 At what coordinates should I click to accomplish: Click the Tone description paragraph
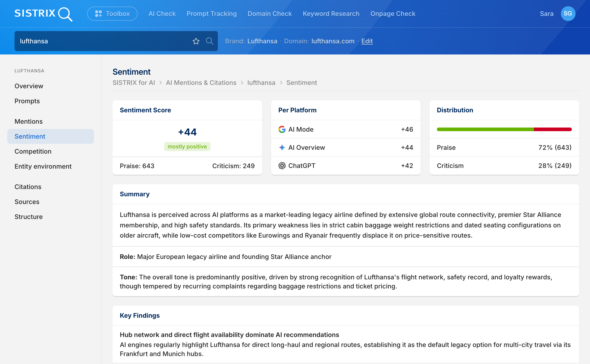[336, 282]
